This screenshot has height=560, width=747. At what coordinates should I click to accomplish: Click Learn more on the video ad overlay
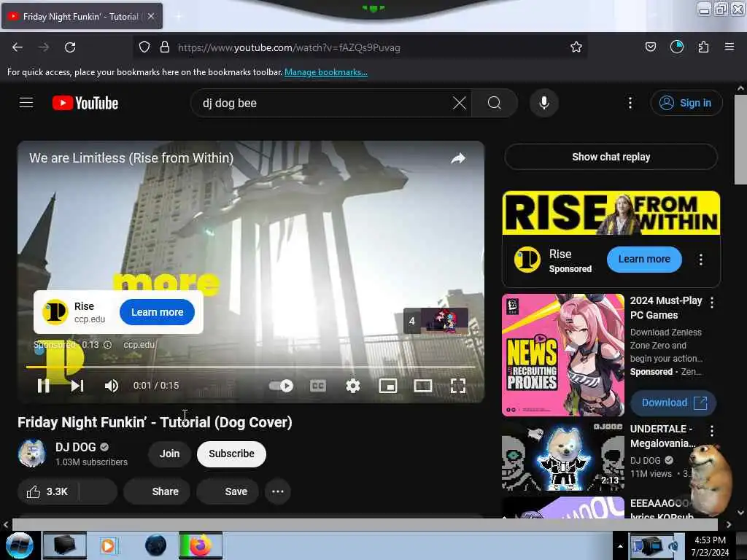tap(158, 312)
